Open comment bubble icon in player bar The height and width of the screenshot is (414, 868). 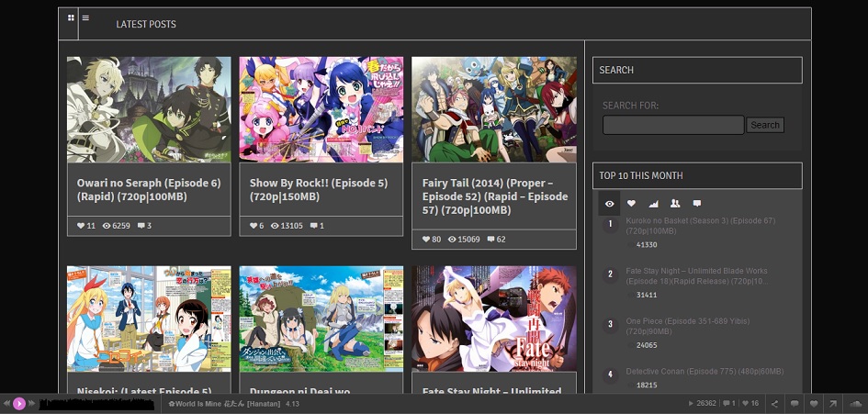795,404
